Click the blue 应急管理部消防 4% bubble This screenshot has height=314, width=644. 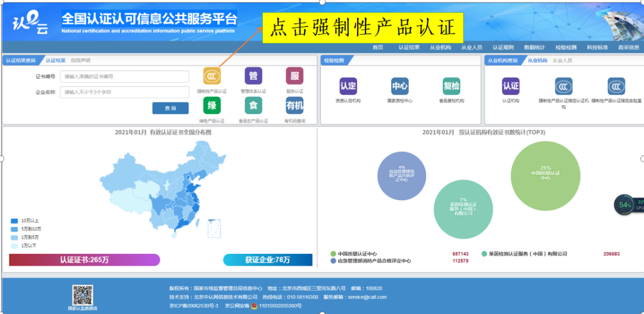402,176
